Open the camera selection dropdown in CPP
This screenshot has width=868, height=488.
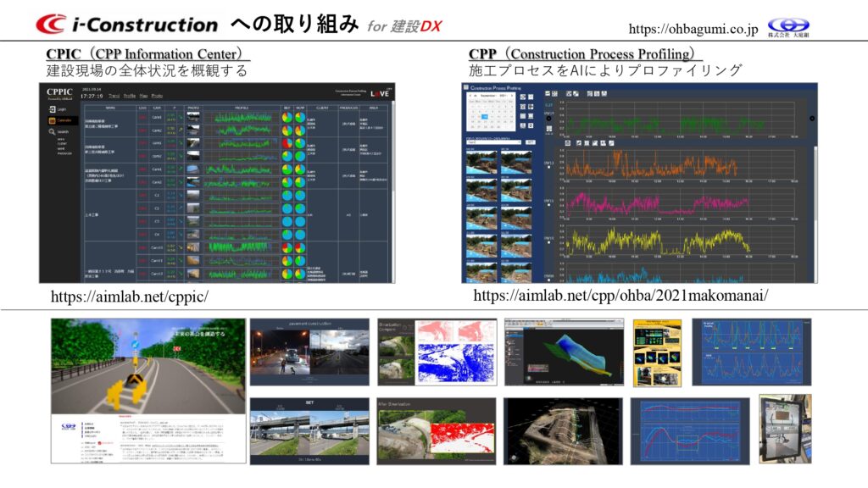493,142
